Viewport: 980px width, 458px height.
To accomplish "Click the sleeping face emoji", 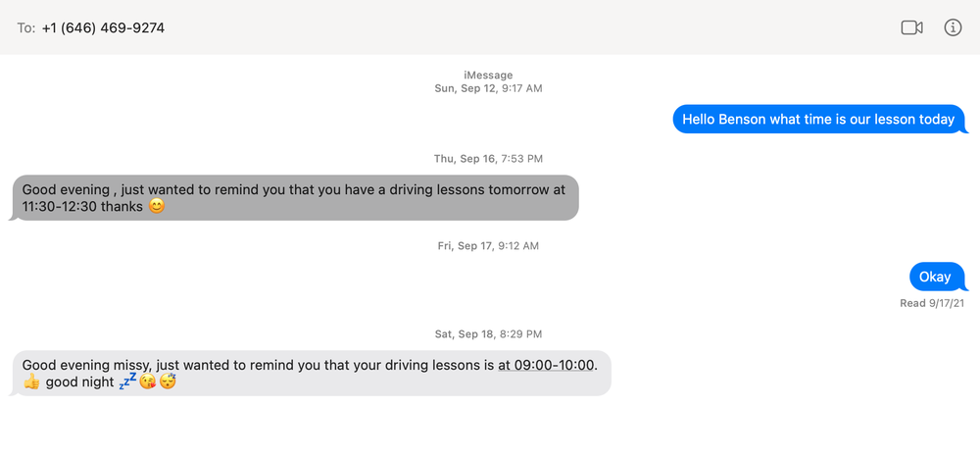I will pos(168,382).
